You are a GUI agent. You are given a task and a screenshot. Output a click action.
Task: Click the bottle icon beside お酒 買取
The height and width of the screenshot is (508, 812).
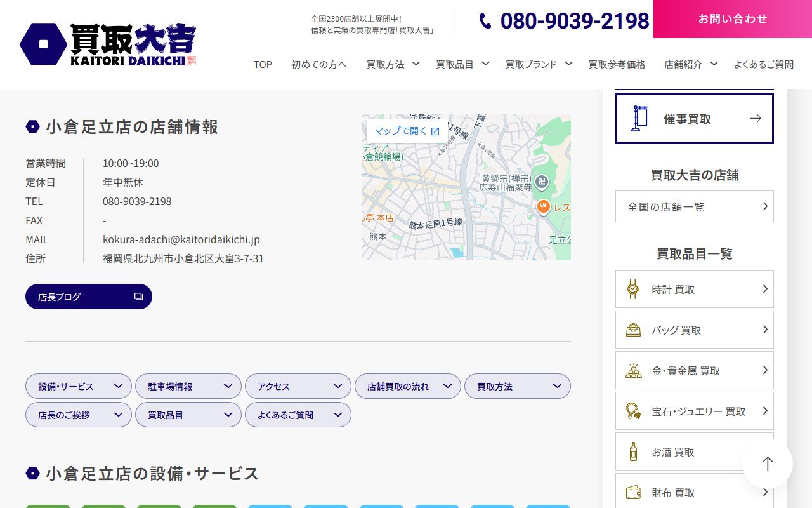pos(633,451)
